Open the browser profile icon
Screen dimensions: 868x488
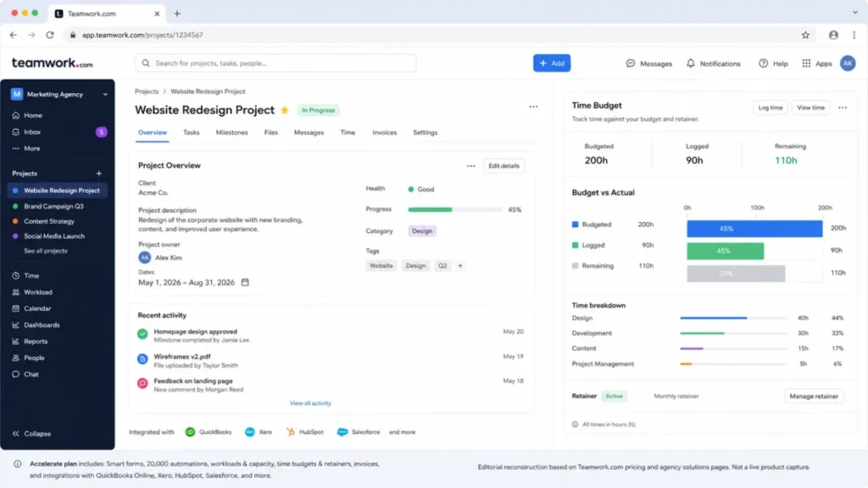click(x=833, y=35)
